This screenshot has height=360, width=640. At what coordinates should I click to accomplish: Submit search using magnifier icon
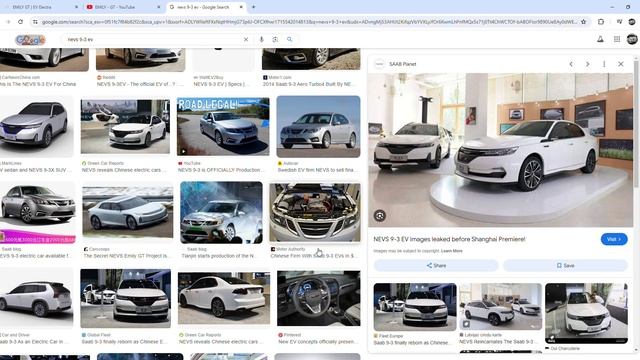[289, 40]
